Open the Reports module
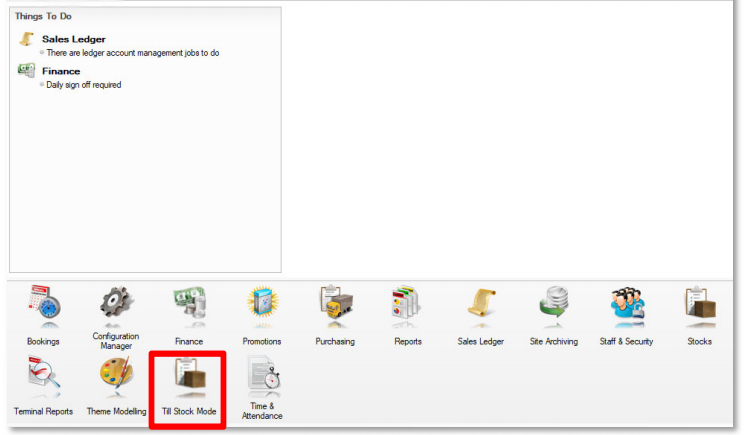Image resolution: width=748 pixels, height=435 pixels. click(408, 315)
